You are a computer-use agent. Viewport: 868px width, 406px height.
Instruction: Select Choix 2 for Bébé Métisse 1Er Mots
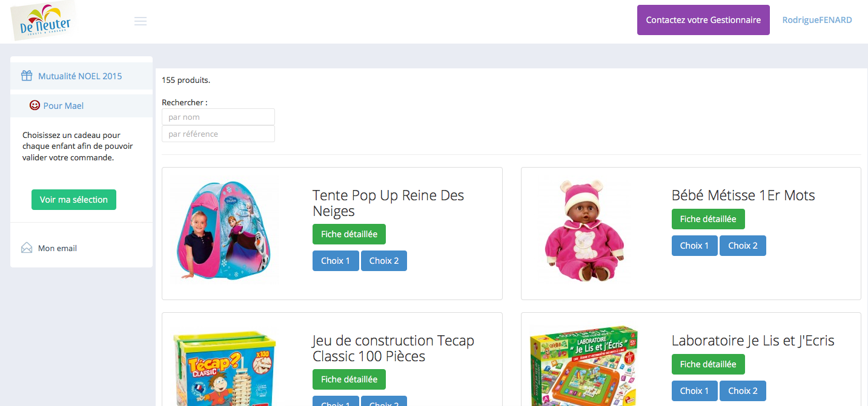(743, 246)
